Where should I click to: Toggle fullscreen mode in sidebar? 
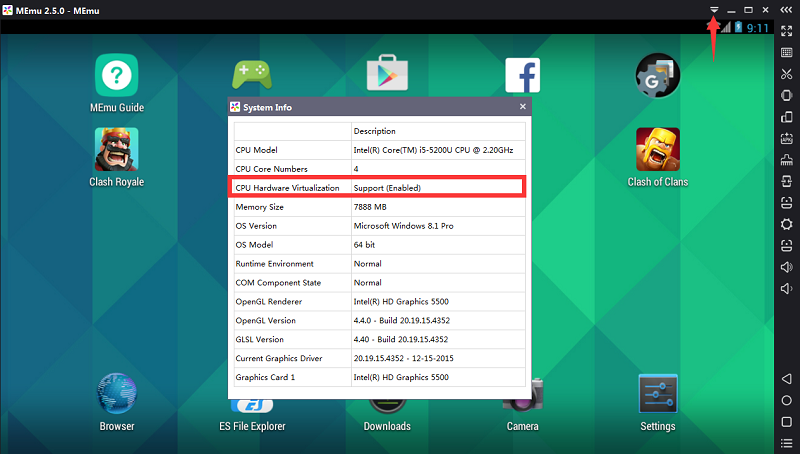tap(787, 31)
